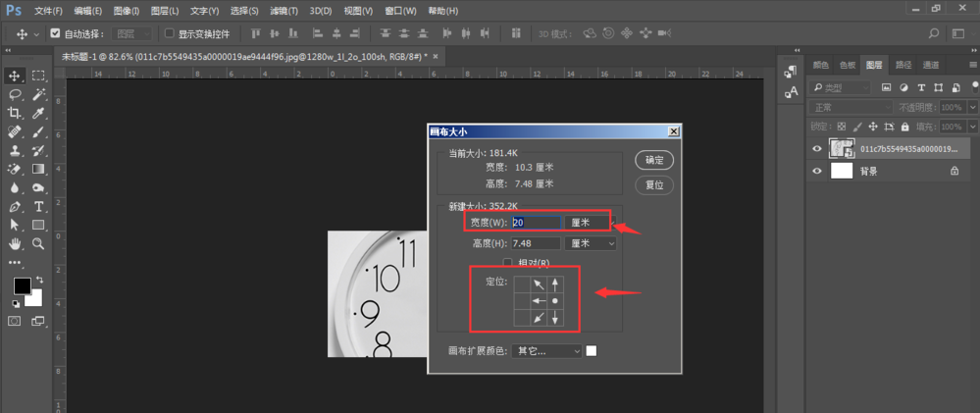Select the History Brush tool
The width and height of the screenshot is (980, 413).
(39, 150)
